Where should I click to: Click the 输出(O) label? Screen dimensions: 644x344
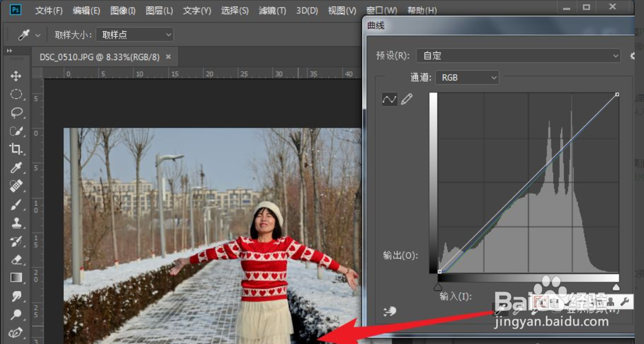(400, 255)
